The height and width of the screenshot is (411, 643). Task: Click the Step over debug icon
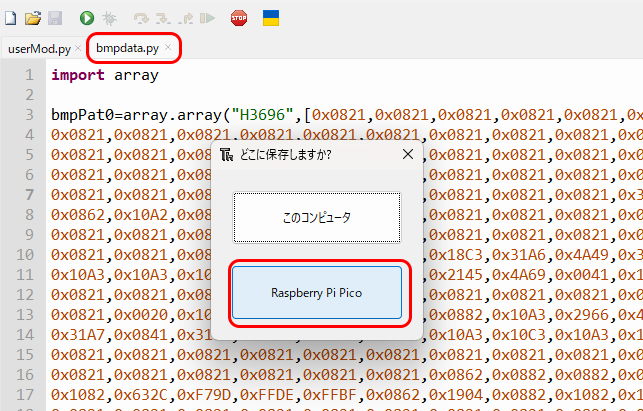click(x=141, y=18)
